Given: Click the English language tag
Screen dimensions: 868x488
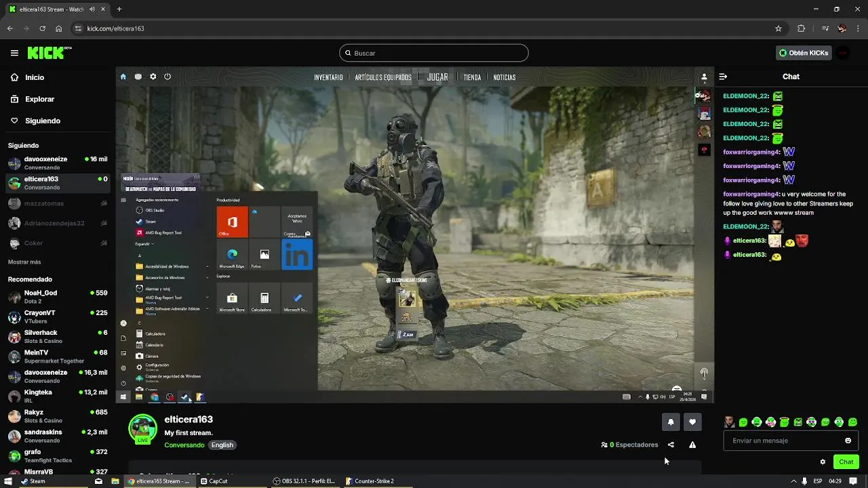Looking at the screenshot, I should pyautogui.click(x=222, y=445).
